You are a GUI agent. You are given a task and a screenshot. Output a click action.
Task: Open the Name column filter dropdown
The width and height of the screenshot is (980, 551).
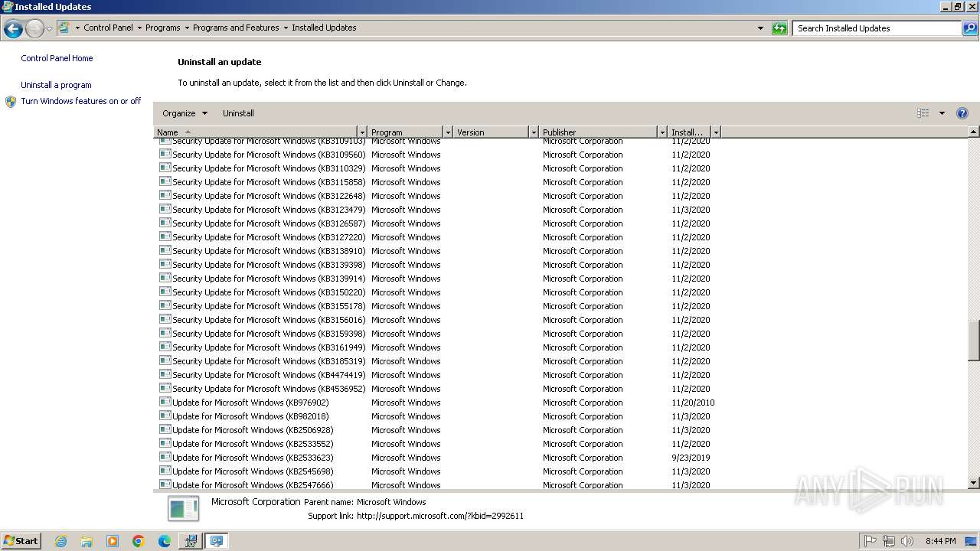[x=362, y=132]
